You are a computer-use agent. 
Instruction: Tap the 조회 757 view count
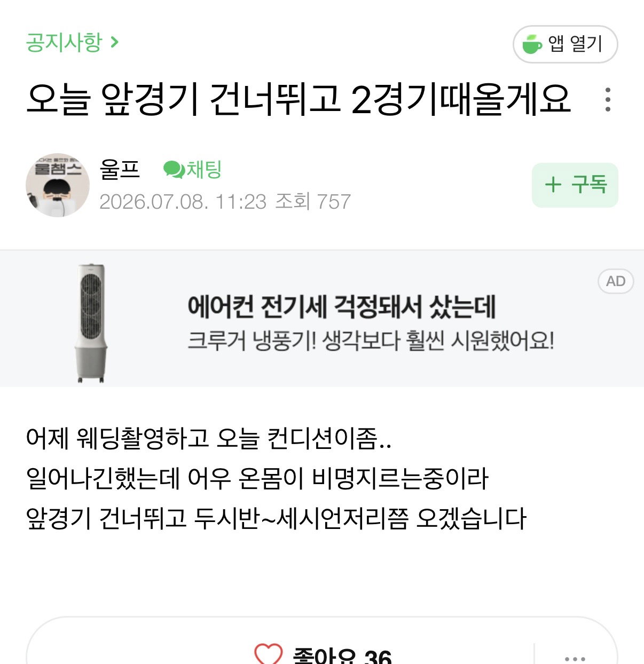313,202
